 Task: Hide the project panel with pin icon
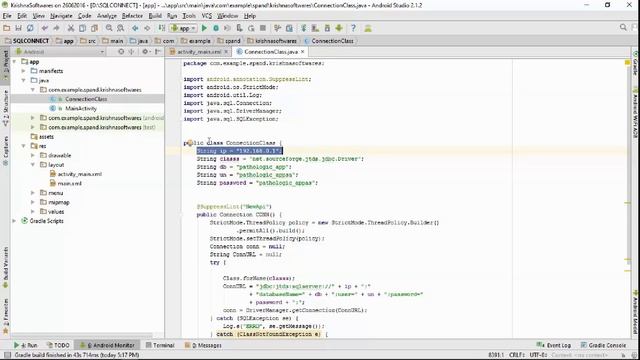coord(158,52)
